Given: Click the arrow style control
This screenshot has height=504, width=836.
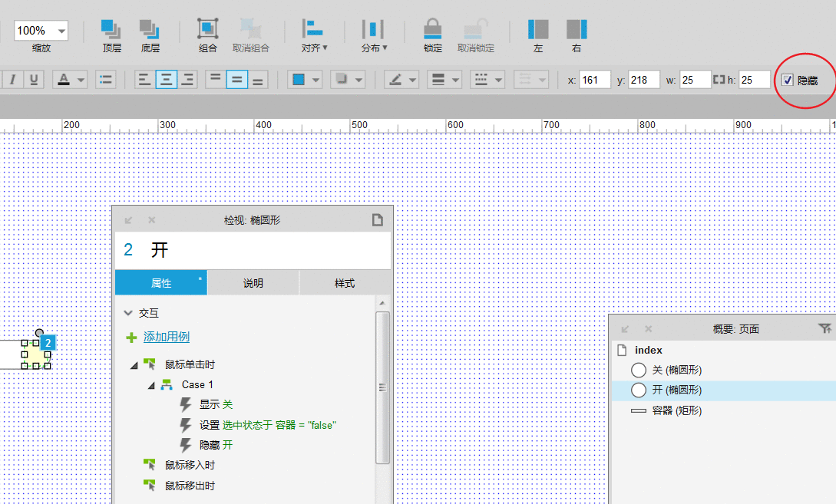Looking at the screenshot, I should [531, 80].
